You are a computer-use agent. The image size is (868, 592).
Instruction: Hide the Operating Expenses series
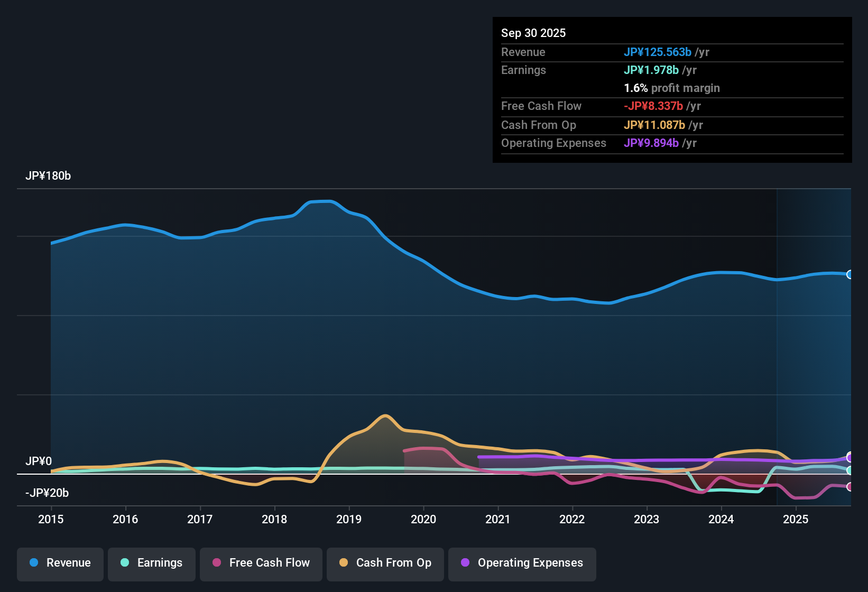522,563
